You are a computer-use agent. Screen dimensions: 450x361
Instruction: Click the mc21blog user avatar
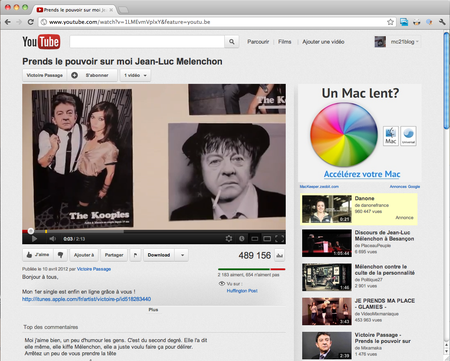click(x=380, y=42)
